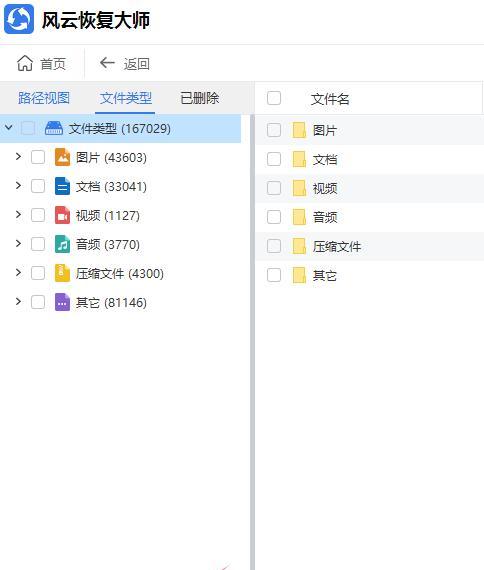The width and height of the screenshot is (484, 570).
Task: Check the 视频 row checkbox in file list
Action: (274, 188)
